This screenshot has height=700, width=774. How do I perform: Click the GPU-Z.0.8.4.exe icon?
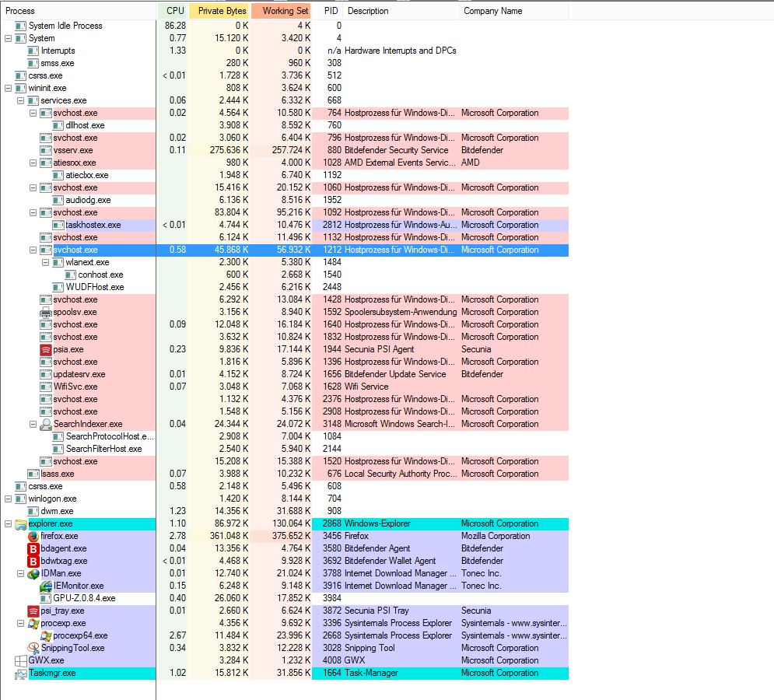coord(45,598)
